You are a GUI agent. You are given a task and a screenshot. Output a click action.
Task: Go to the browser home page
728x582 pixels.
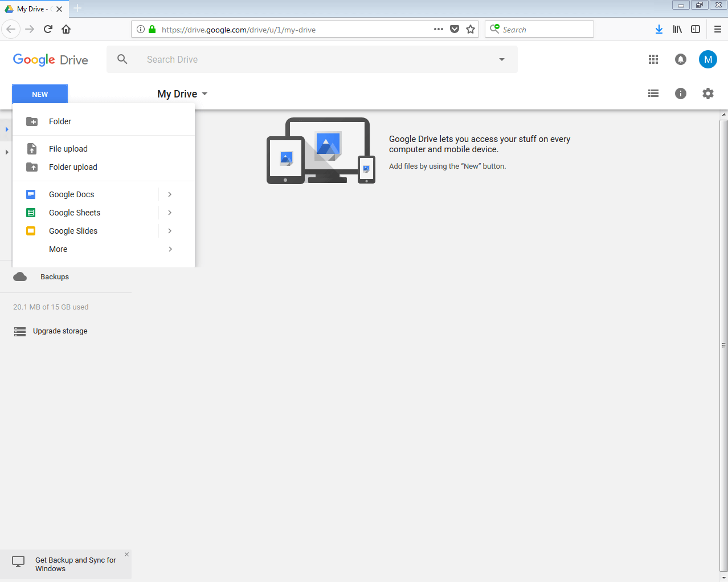[x=66, y=29]
